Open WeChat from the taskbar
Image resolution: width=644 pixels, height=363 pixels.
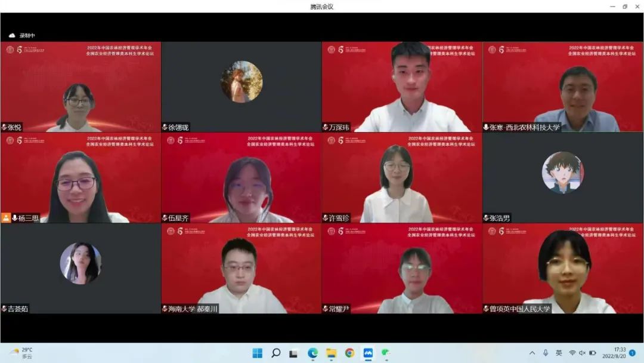click(x=386, y=353)
